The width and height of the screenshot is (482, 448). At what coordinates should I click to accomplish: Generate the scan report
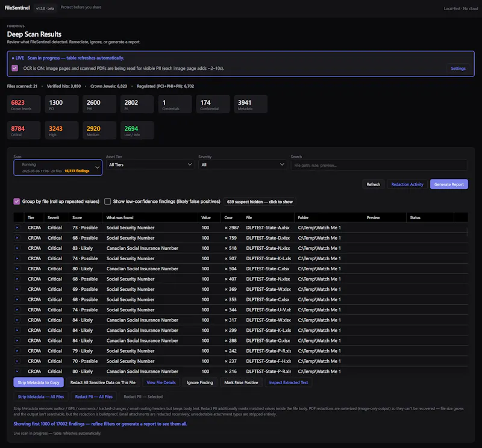click(x=449, y=184)
